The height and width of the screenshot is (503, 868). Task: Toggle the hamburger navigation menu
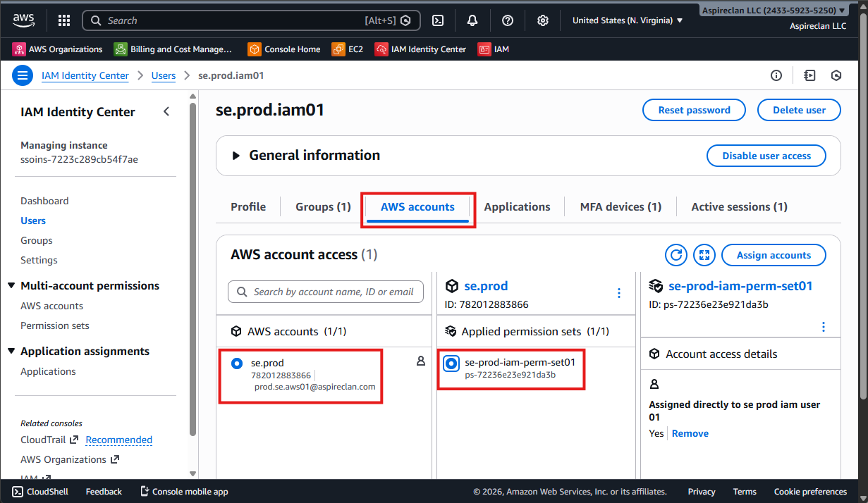coord(23,75)
